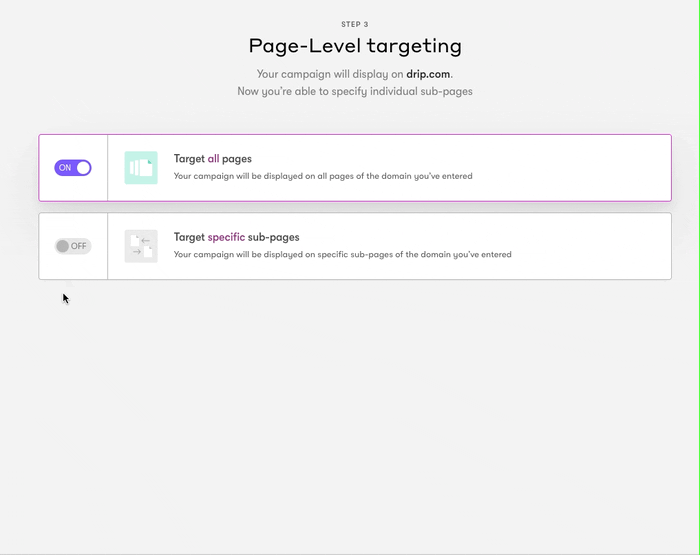Click the STEP 3 label

click(355, 24)
